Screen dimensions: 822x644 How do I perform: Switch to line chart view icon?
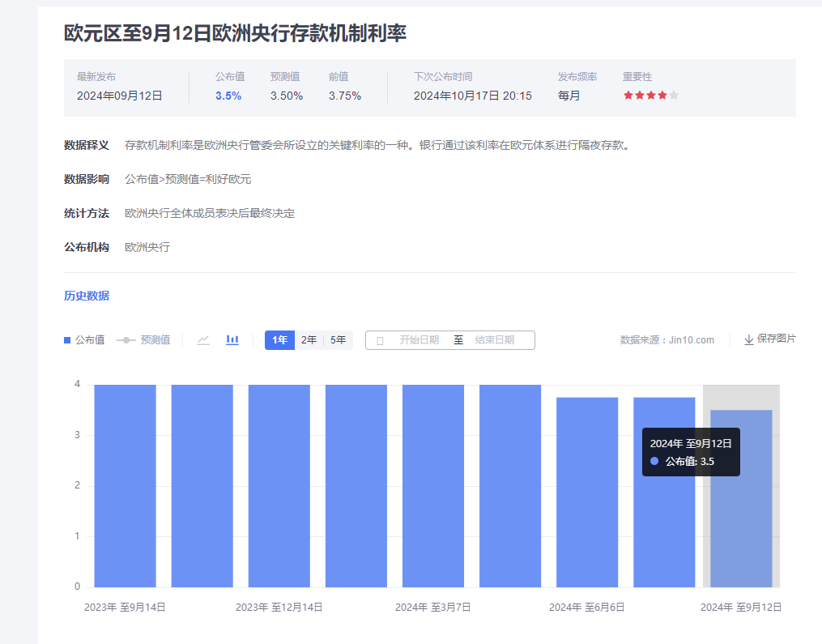click(203, 340)
